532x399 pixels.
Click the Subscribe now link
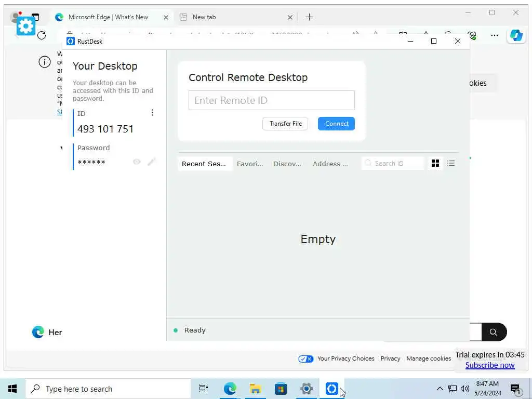490,365
